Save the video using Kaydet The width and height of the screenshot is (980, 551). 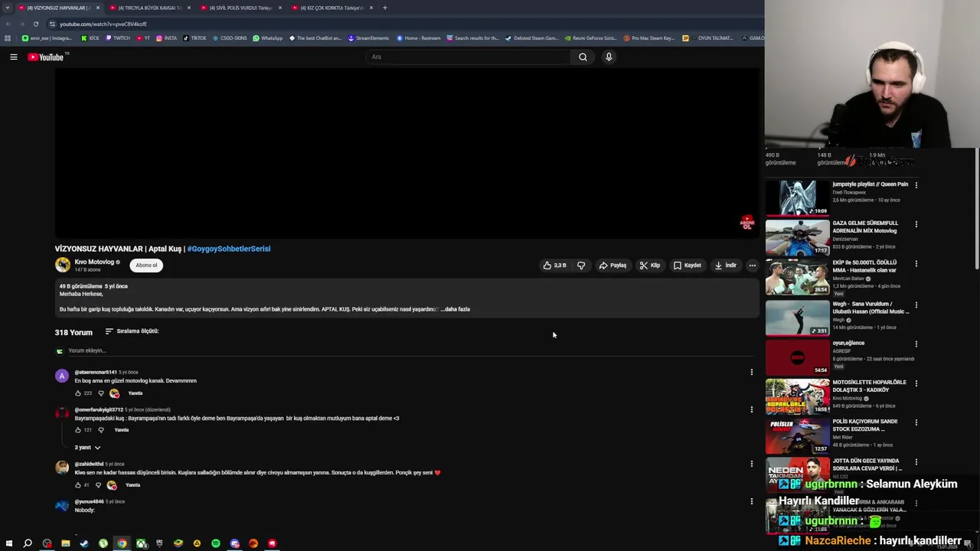688,266
